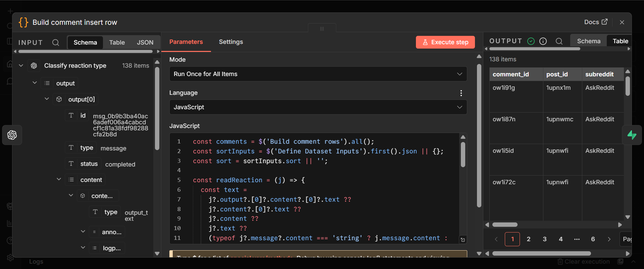
Task: Select output Schema view
Action: tap(589, 41)
